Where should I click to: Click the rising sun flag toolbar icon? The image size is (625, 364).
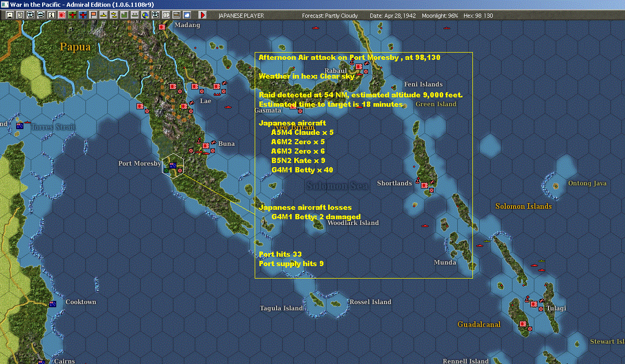point(61,15)
